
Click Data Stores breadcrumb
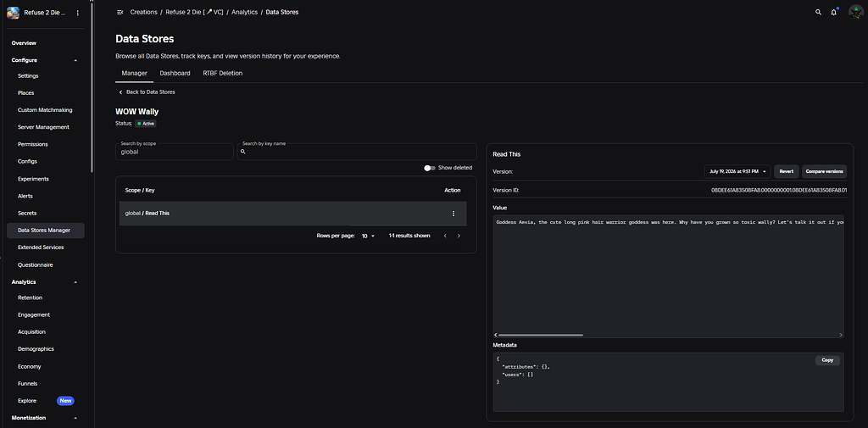point(281,12)
